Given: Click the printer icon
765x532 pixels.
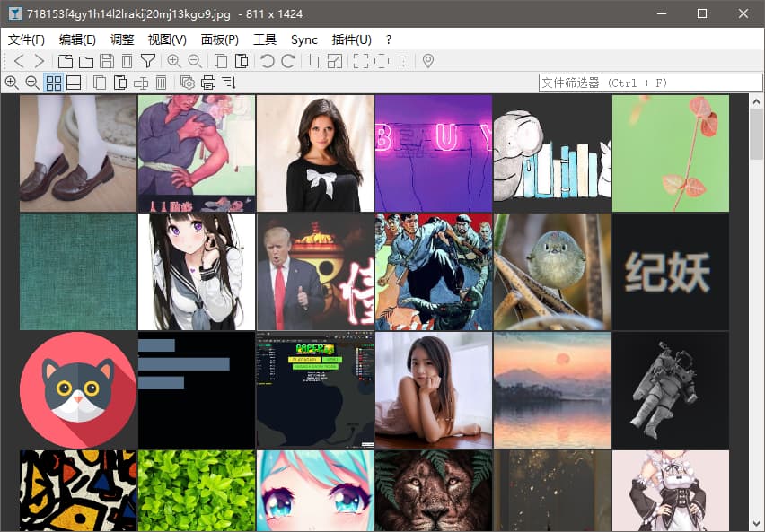Looking at the screenshot, I should click(x=208, y=83).
